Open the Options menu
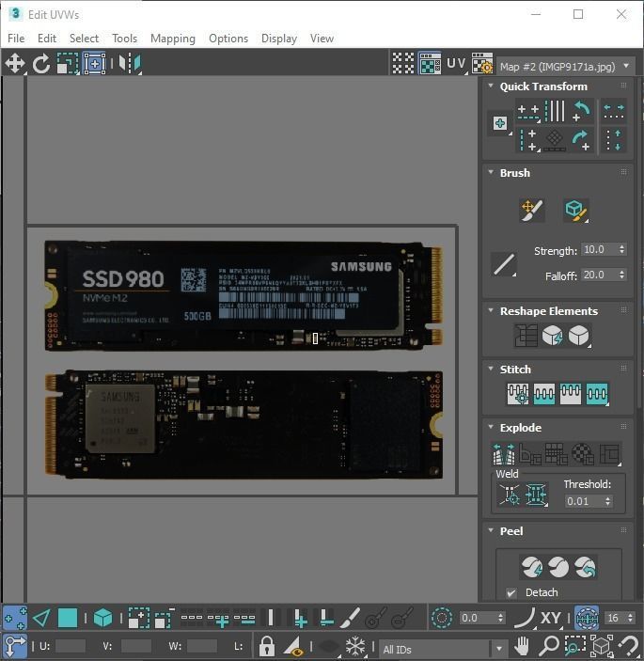Image resolution: width=644 pixels, height=661 pixels. coord(228,39)
